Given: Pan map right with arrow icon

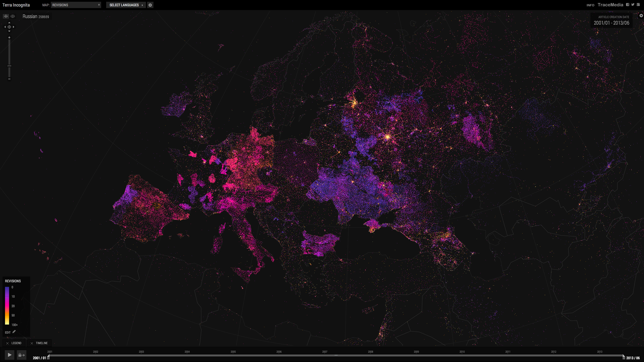Looking at the screenshot, I should (14, 27).
